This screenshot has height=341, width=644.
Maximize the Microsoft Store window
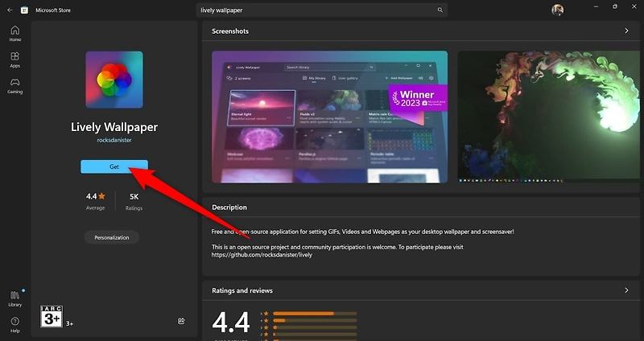615,7
